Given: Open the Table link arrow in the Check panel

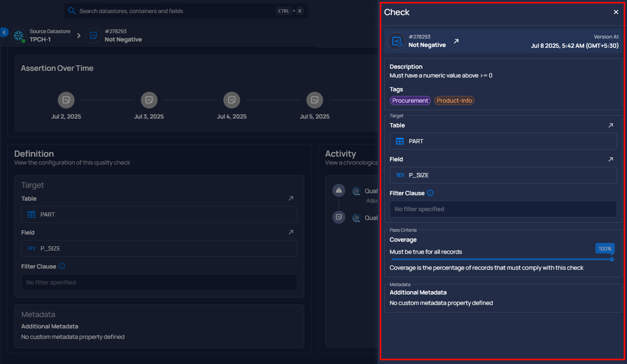Looking at the screenshot, I should [611, 125].
